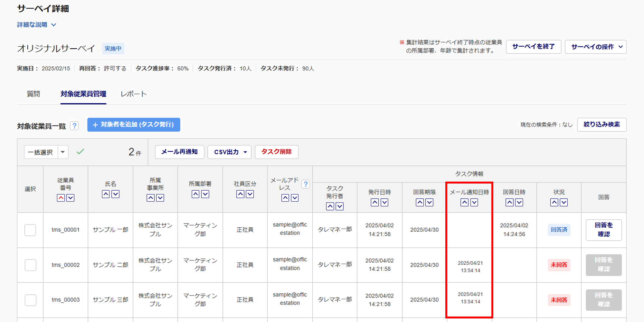Expand 詳細な説明 section
644x322 pixels.
point(37,25)
